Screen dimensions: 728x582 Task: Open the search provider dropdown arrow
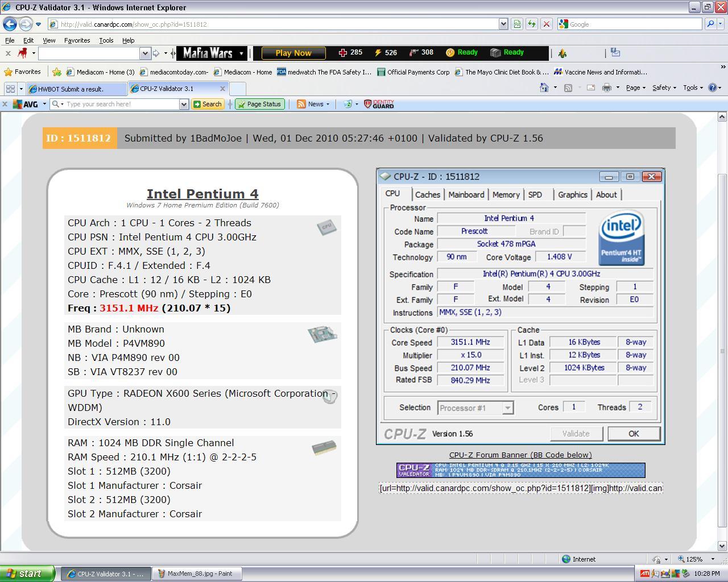(x=719, y=24)
